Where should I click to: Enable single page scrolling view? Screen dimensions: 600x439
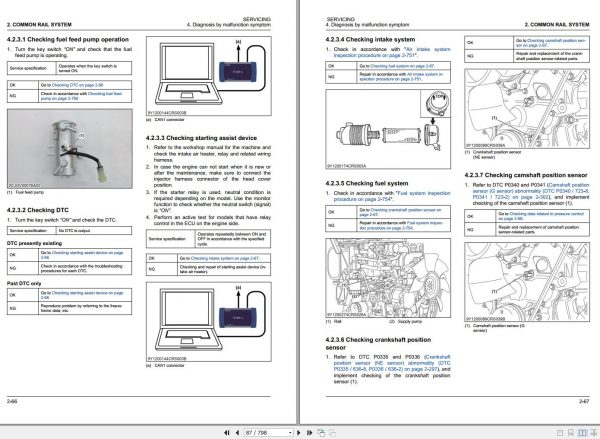(571, 433)
